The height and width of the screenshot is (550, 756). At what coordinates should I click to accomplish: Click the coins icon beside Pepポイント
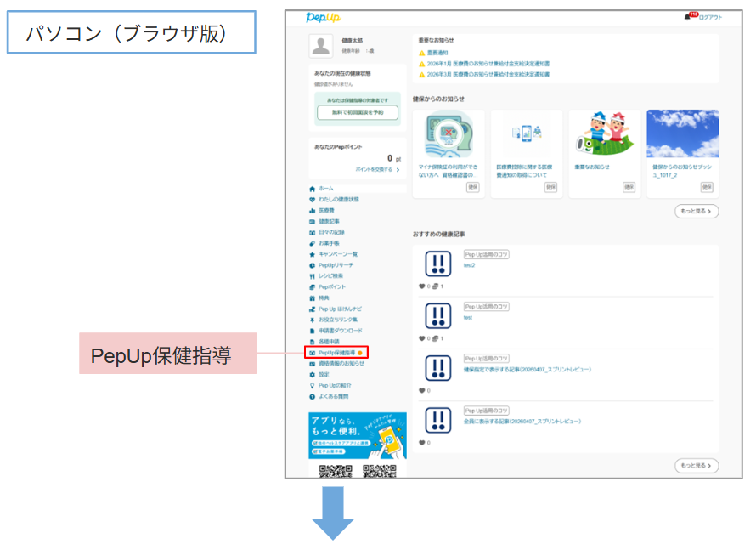tap(312, 287)
